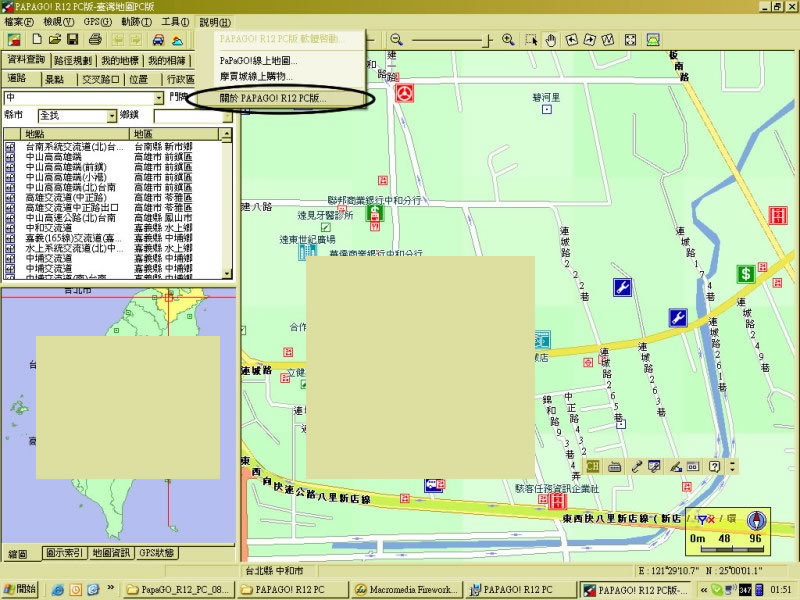Open Windows 開始 start button
This screenshot has height=600, width=800.
(x=21, y=589)
